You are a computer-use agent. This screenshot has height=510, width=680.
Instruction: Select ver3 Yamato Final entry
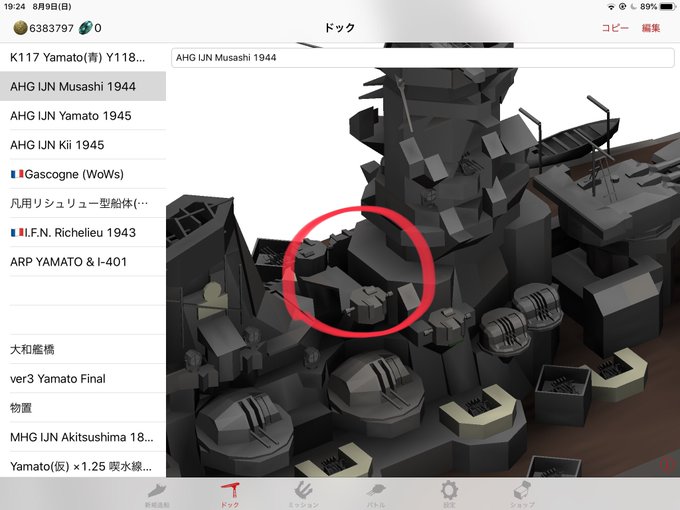[x=83, y=379]
